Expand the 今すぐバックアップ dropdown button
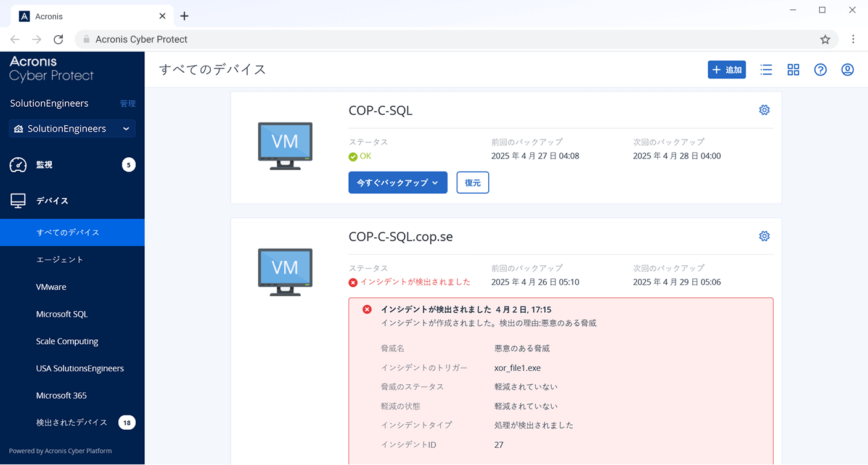868x465 pixels. click(398, 183)
